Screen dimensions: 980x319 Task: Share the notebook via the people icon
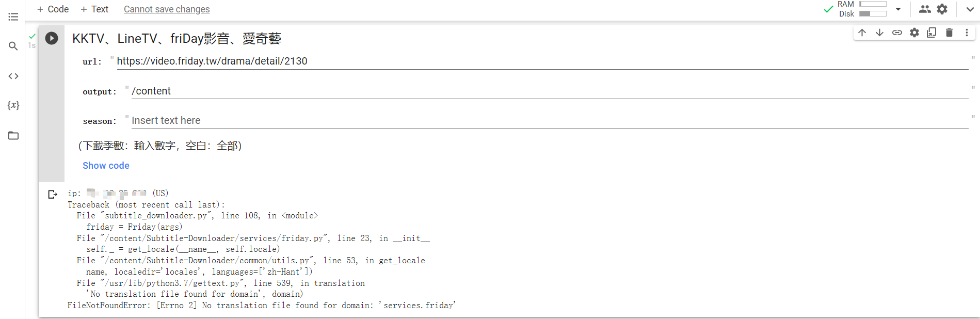pos(925,9)
